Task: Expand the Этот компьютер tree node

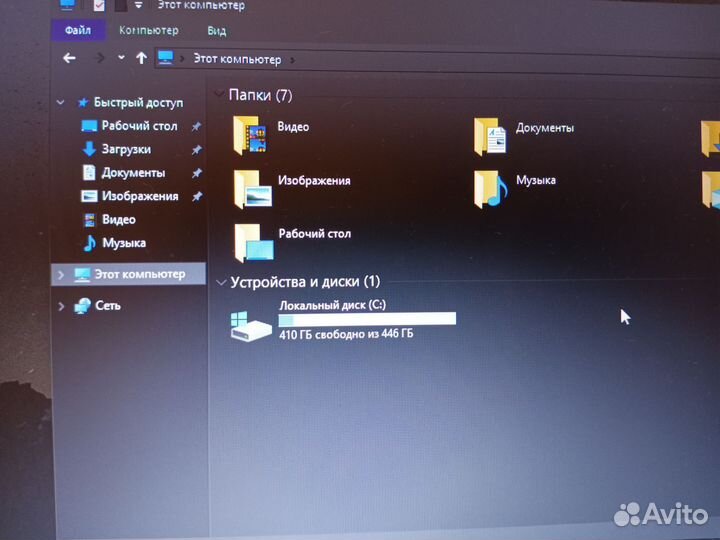Action: [61, 275]
